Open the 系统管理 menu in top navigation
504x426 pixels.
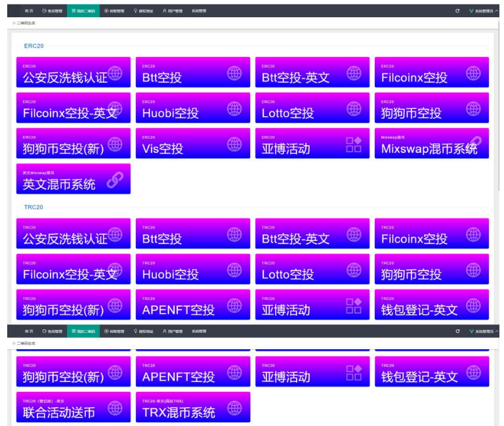pyautogui.click(x=199, y=11)
